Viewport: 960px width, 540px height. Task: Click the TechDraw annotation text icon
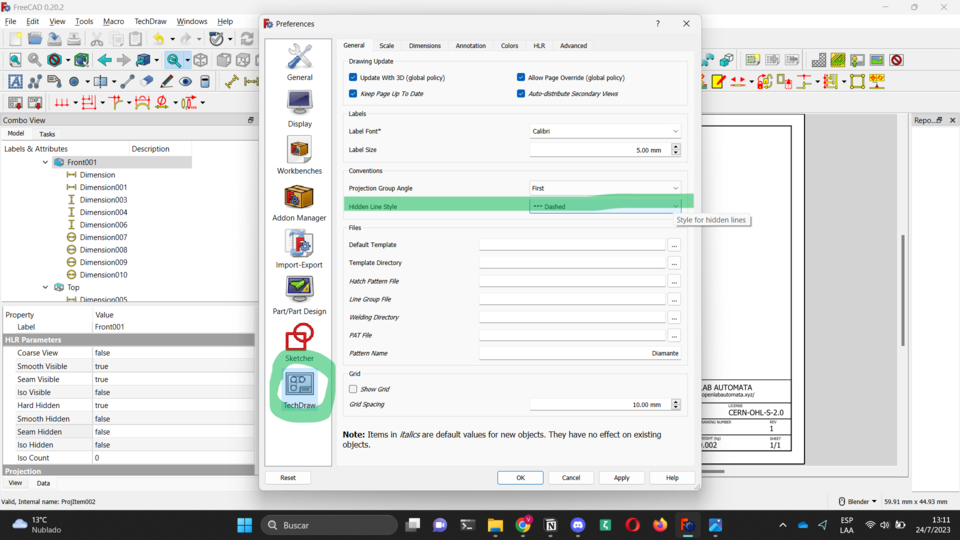click(15, 81)
